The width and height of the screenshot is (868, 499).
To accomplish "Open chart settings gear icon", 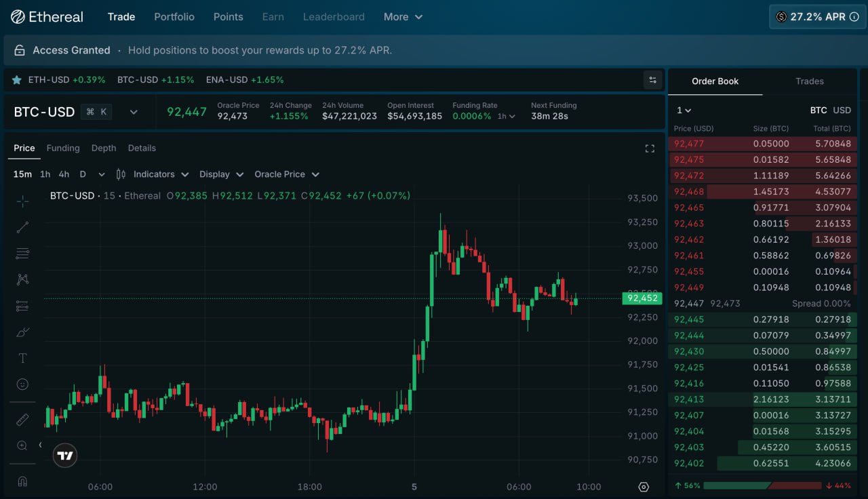I will [644, 487].
